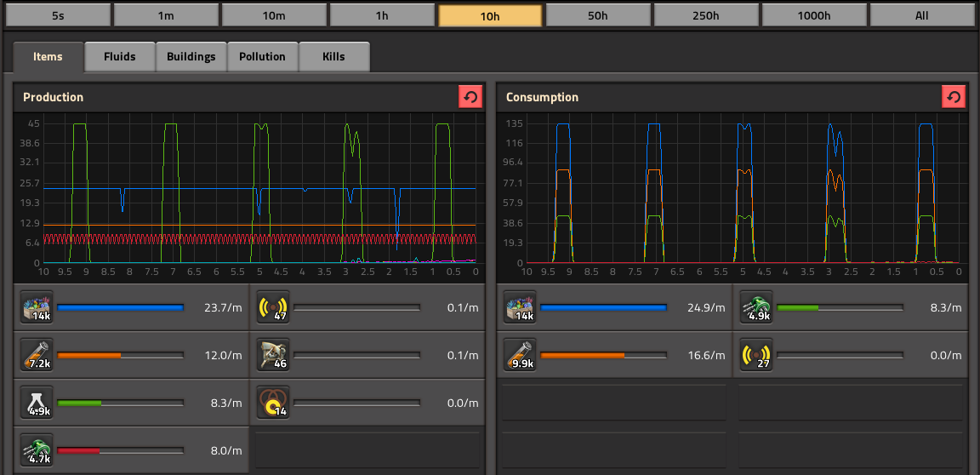980x475 pixels.
Task: Click the crate icon in Production list
Action: pyautogui.click(x=37, y=307)
